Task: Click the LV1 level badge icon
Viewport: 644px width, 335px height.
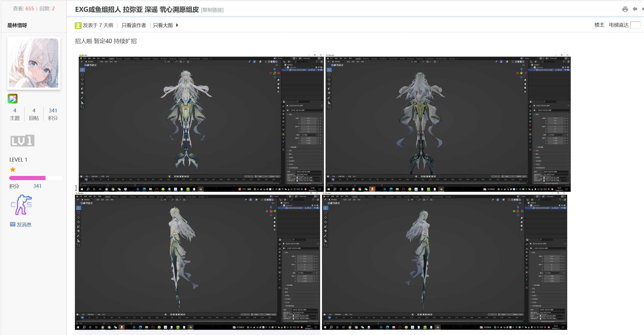Action: pos(22,141)
